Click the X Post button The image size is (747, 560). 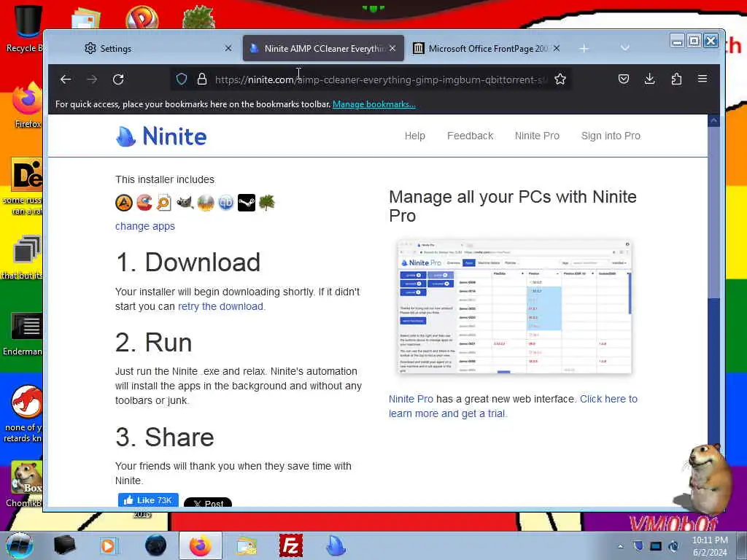coord(208,502)
